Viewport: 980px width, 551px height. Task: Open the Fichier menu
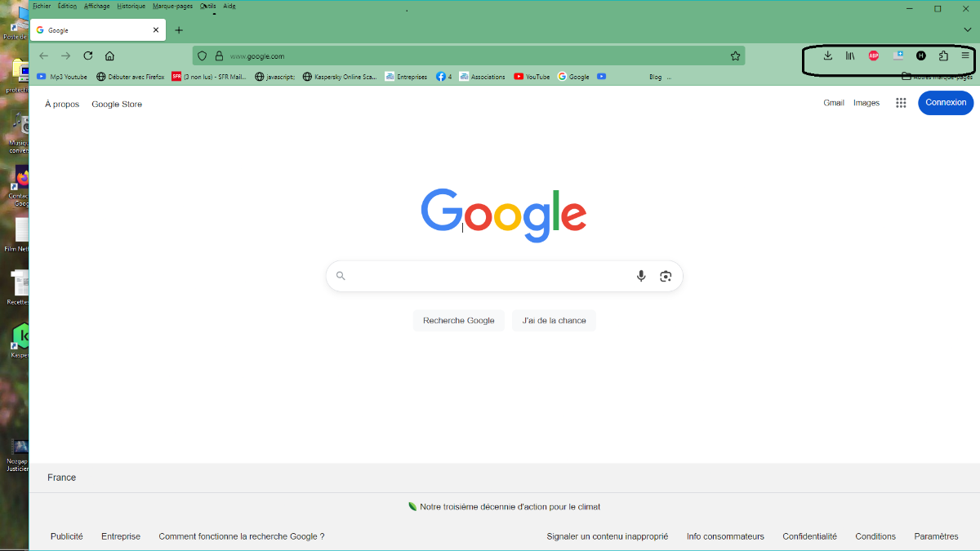point(42,6)
